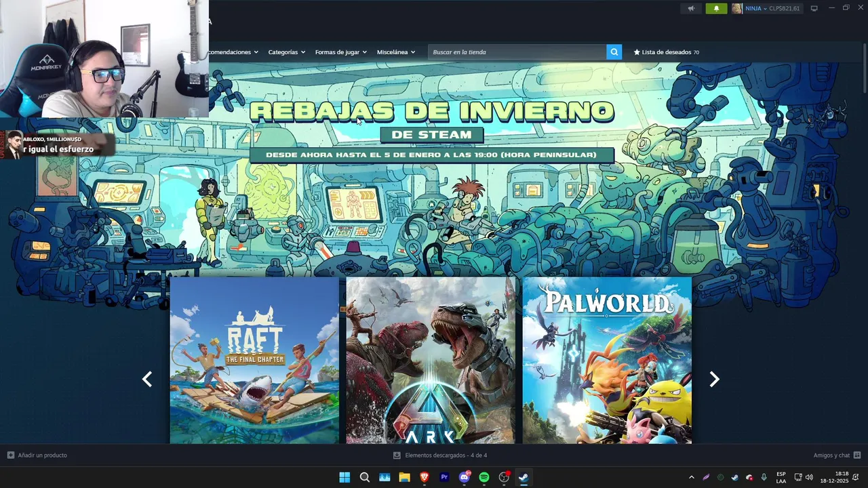Click Añadir un producto
Image resolution: width=868 pixels, height=488 pixels.
[x=37, y=455]
